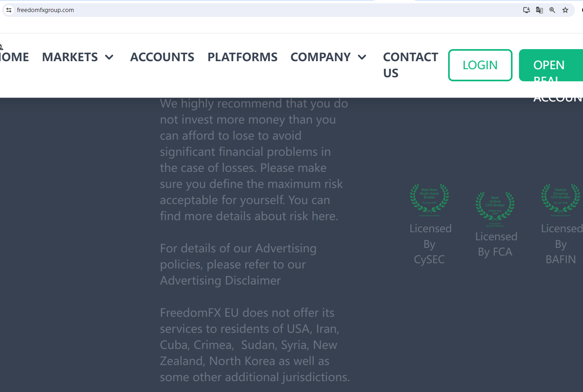Go to the HOME menu item

(x=14, y=57)
